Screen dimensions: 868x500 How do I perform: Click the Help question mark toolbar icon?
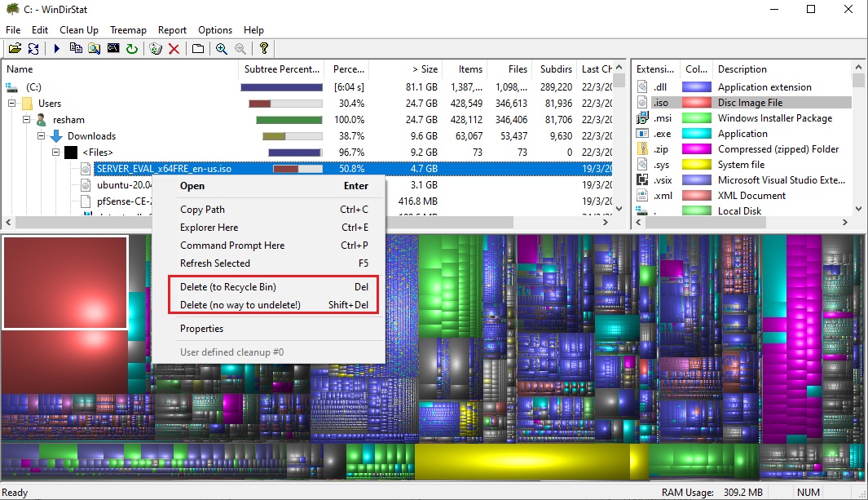click(263, 49)
